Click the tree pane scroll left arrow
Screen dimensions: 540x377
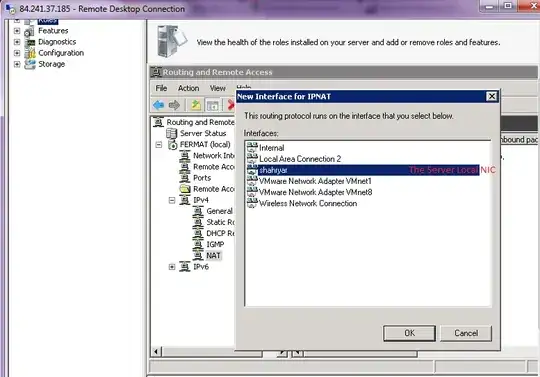(x=156, y=352)
